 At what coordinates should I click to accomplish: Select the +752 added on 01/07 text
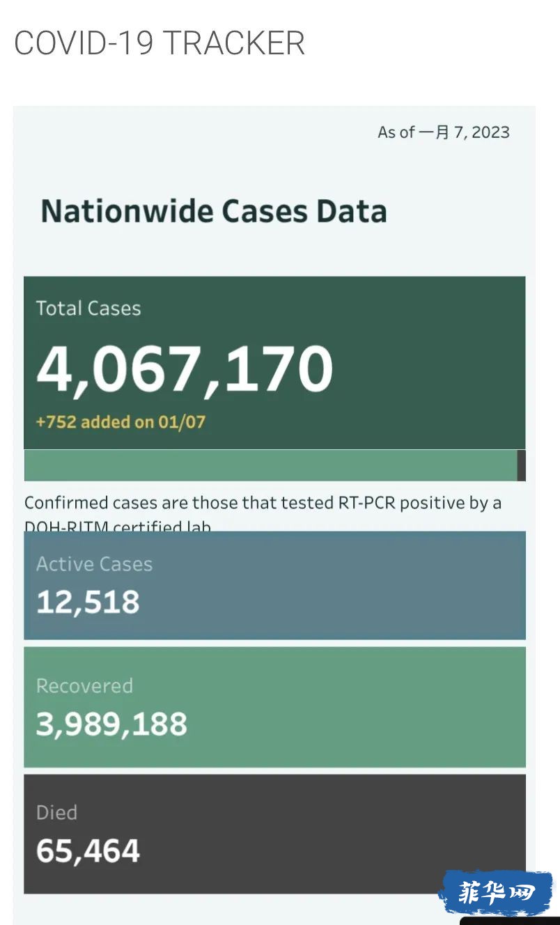(120, 421)
